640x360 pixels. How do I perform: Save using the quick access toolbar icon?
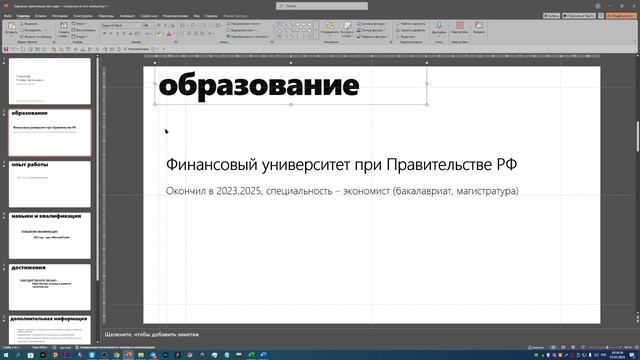6,49
